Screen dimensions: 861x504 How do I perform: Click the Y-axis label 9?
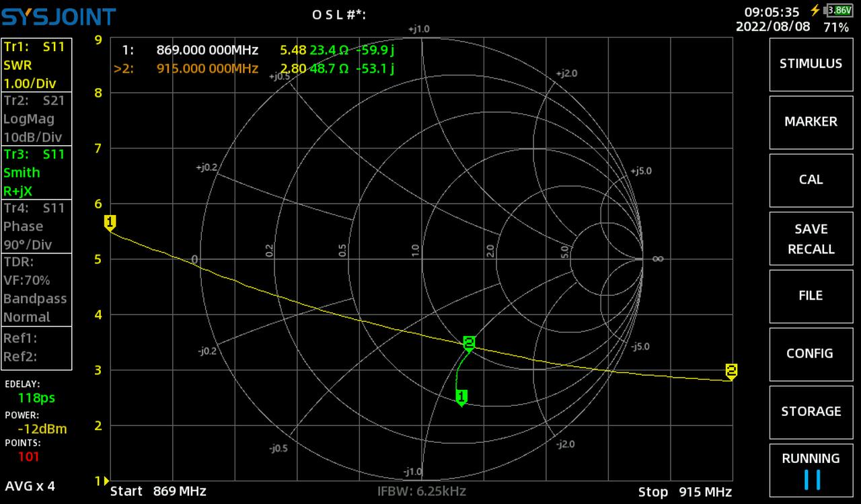(98, 40)
